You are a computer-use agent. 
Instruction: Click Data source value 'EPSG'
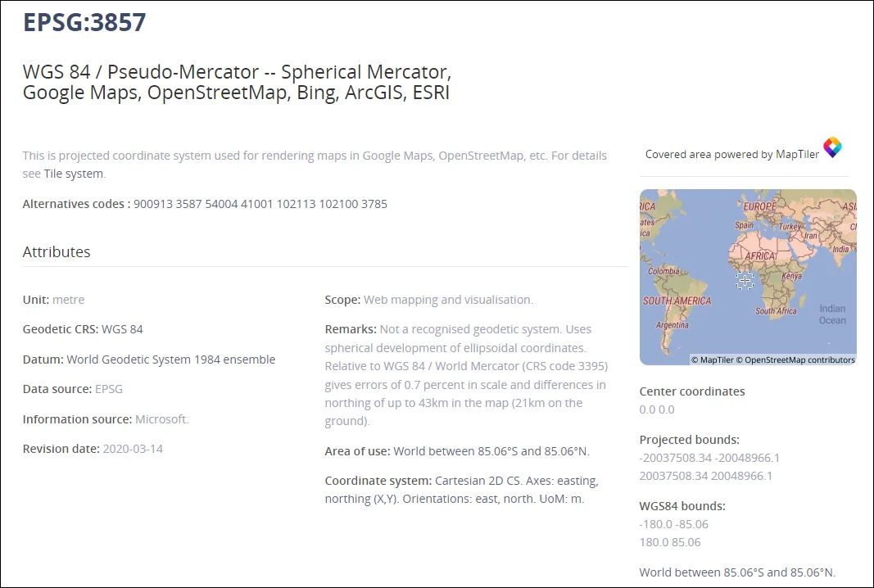[109, 389]
